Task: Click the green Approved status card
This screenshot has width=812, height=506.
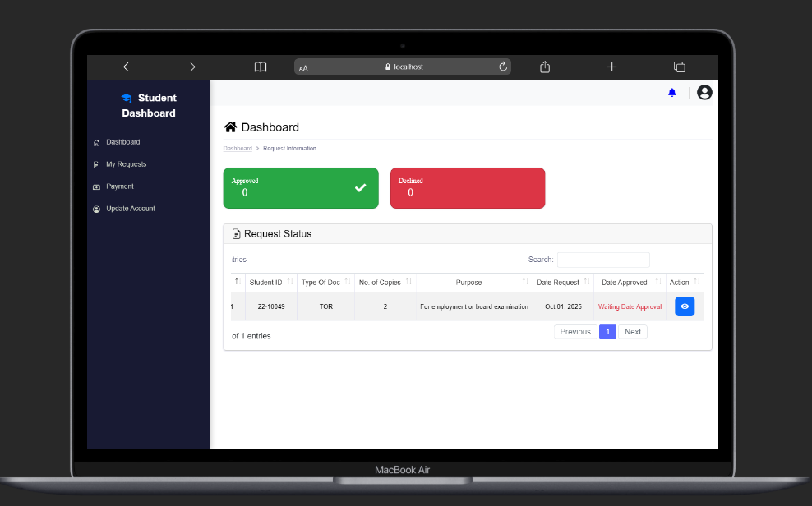Action: pyautogui.click(x=301, y=188)
